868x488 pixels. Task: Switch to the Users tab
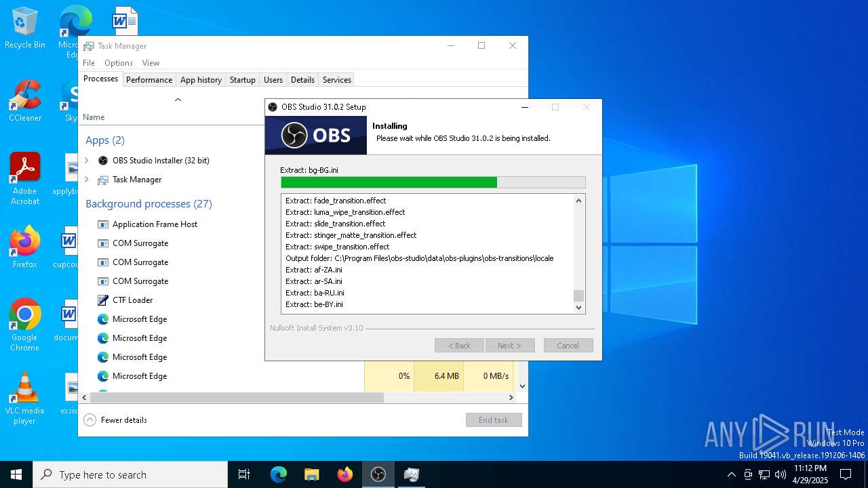273,80
